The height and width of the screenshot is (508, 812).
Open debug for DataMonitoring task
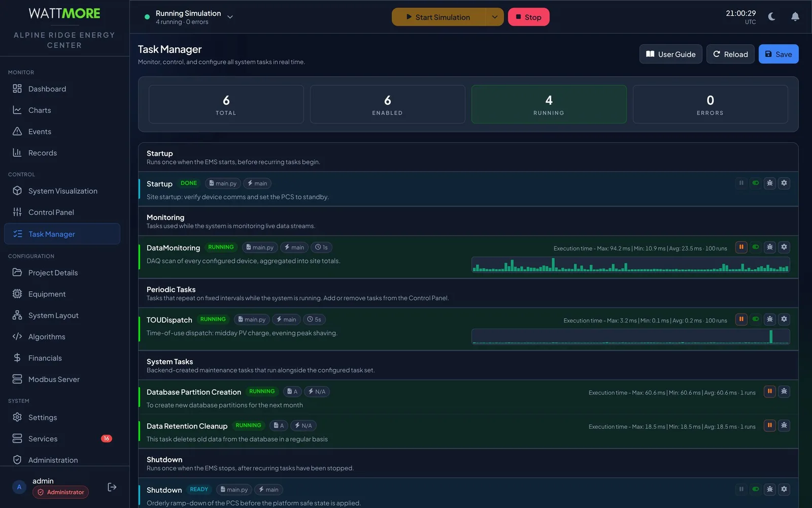[x=769, y=247]
